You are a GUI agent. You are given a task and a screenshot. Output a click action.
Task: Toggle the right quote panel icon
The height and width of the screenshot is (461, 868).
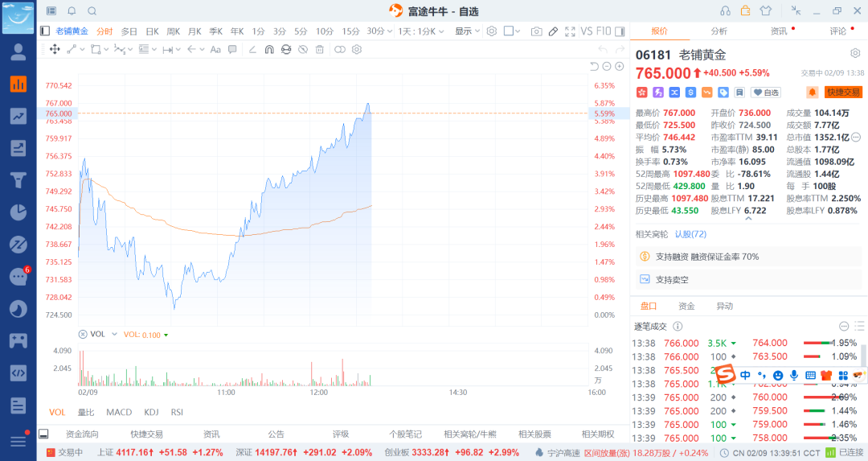coord(620,31)
